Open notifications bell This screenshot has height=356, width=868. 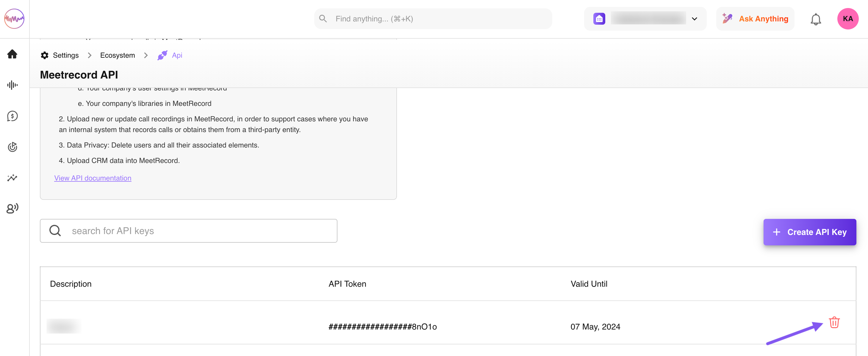tap(815, 19)
